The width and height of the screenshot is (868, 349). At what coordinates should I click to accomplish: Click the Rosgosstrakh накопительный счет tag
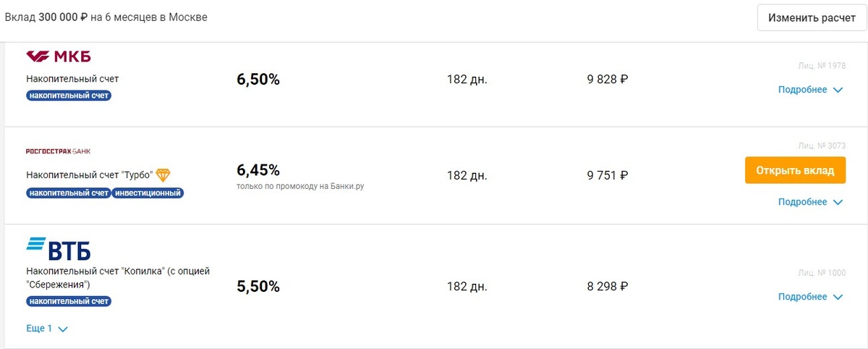68,193
